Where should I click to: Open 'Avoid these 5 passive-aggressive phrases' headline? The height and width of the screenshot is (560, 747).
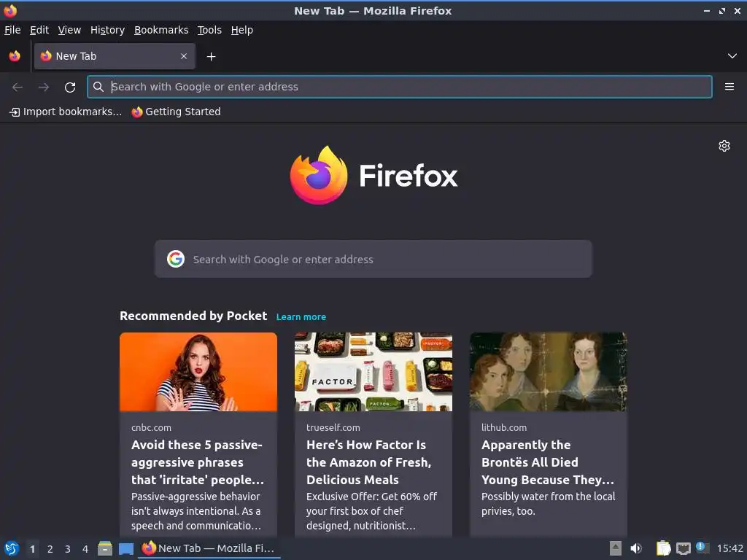click(x=198, y=462)
